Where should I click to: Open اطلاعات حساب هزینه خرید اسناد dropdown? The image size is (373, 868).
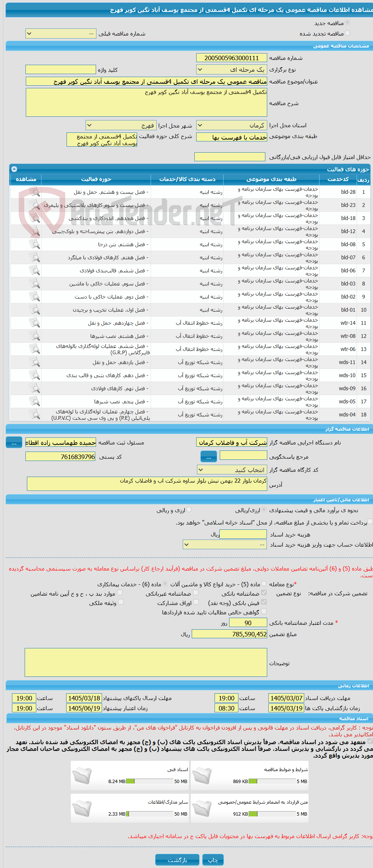point(225,545)
